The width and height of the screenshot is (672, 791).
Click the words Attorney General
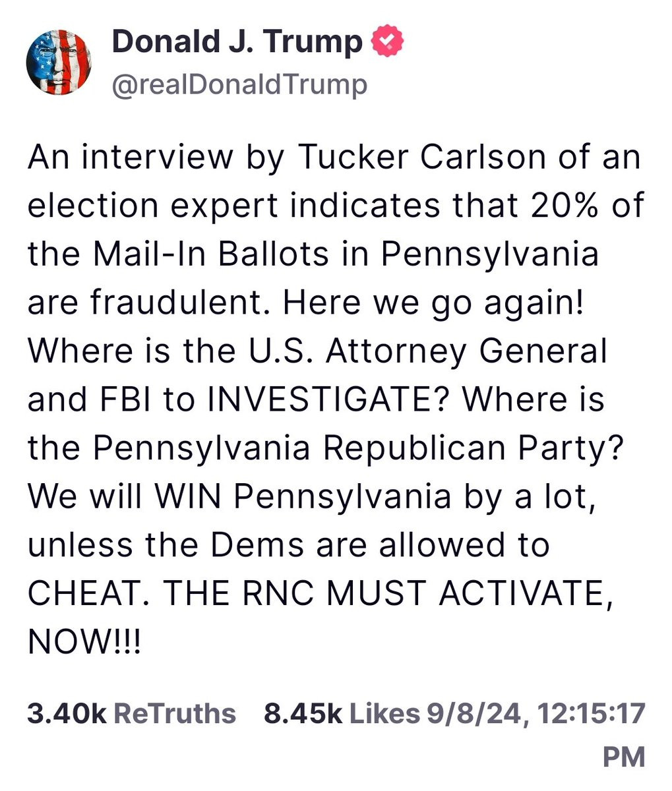point(466,352)
